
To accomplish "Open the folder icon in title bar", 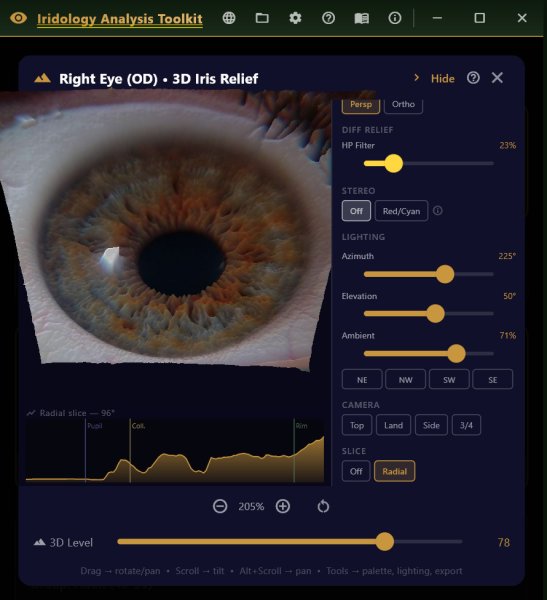I will 262,18.
